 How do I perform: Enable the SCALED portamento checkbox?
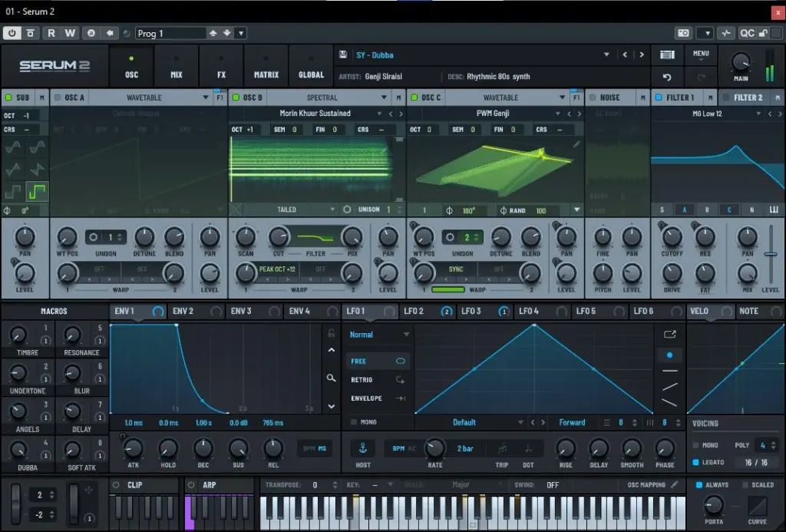coord(745,485)
